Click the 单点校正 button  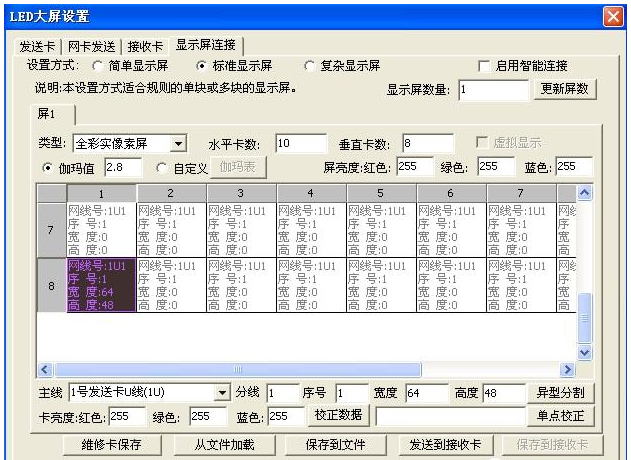560,415
